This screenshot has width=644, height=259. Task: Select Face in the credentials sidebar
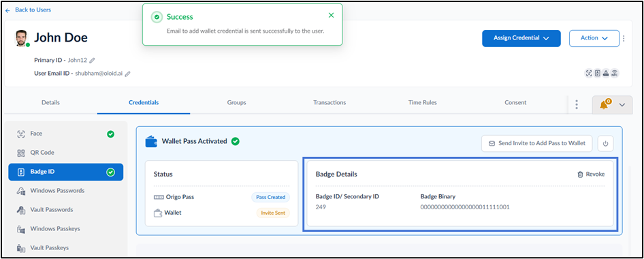[66, 134]
